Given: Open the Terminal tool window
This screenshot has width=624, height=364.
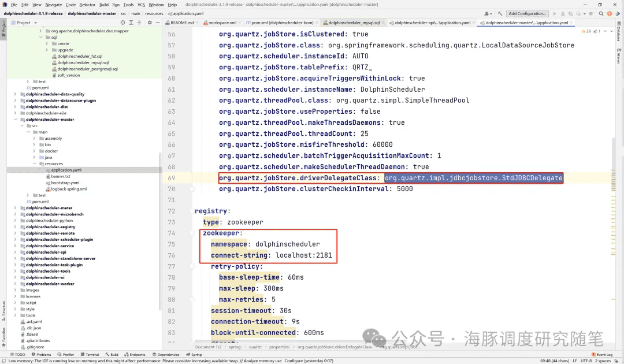Looking at the screenshot, I should [x=90, y=355].
